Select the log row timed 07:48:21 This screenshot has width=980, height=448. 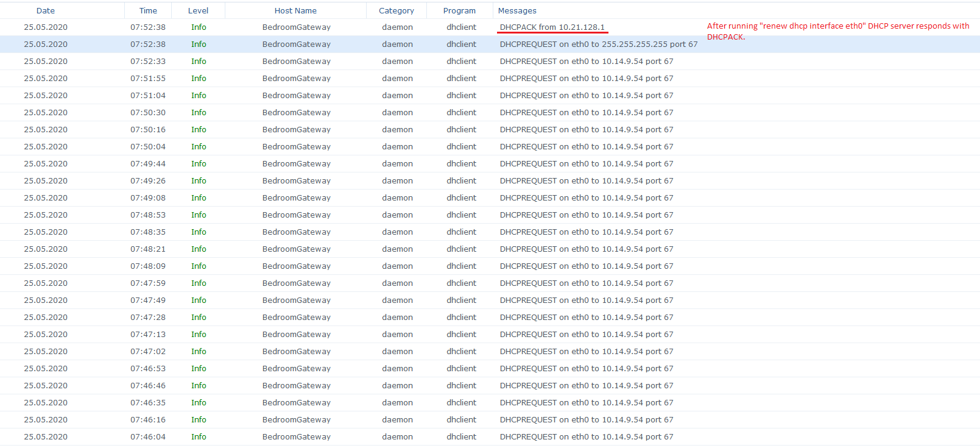coord(490,249)
